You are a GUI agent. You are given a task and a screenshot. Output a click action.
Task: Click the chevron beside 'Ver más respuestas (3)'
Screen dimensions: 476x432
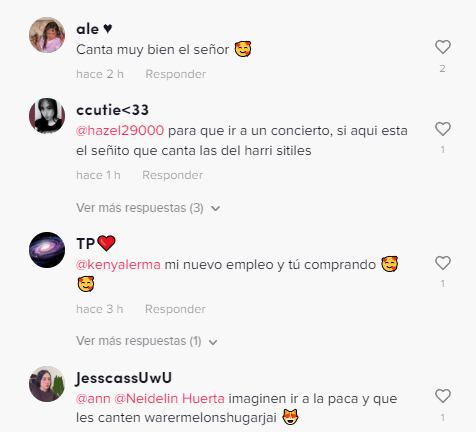(x=216, y=209)
